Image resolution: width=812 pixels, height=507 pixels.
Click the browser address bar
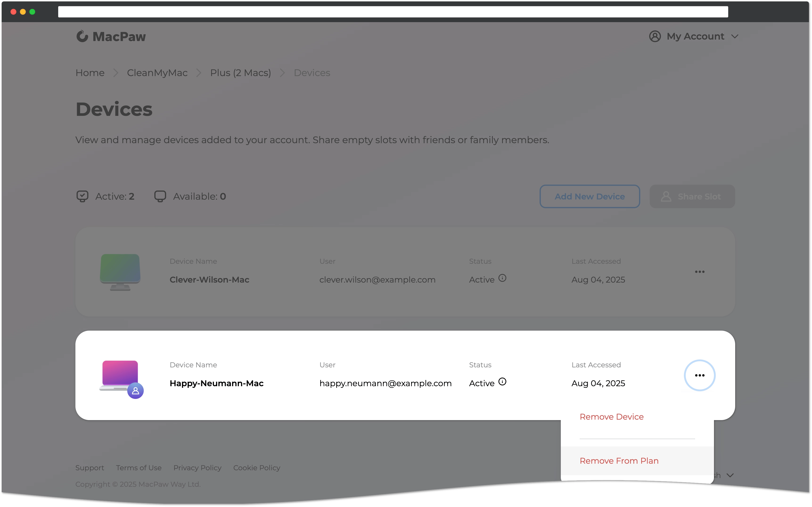point(393,12)
